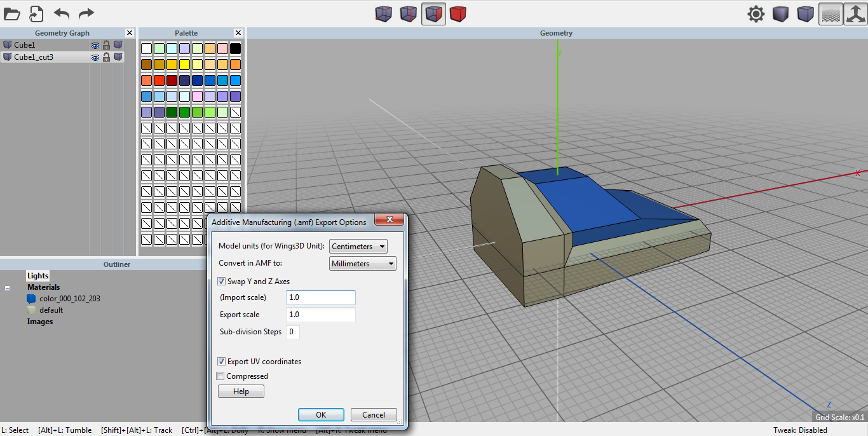868x436 pixels.
Task: Pick the darkest green palette swatch
Action: tap(172, 112)
